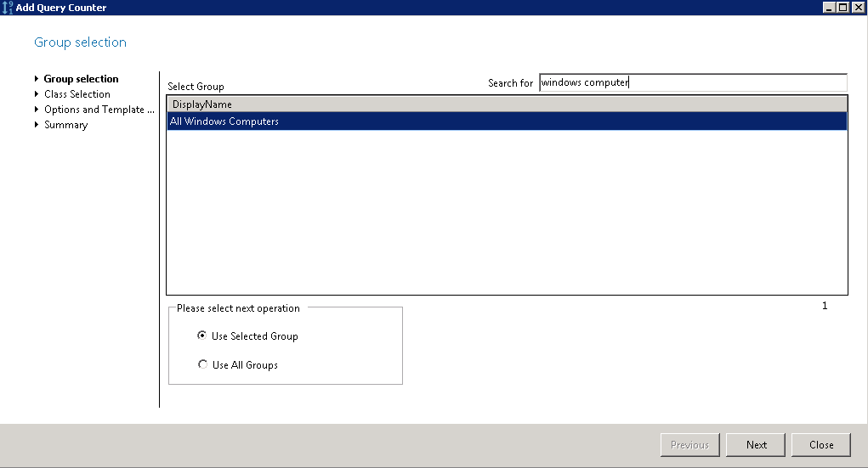Screen dimensions: 868x468
Task: Select the Use Selected Group radio button
Action: point(202,335)
